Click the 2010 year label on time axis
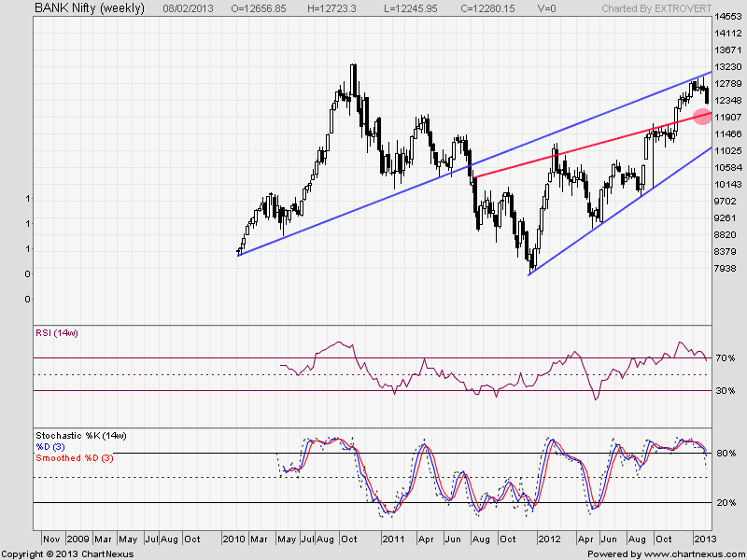747x560 pixels. point(233,539)
